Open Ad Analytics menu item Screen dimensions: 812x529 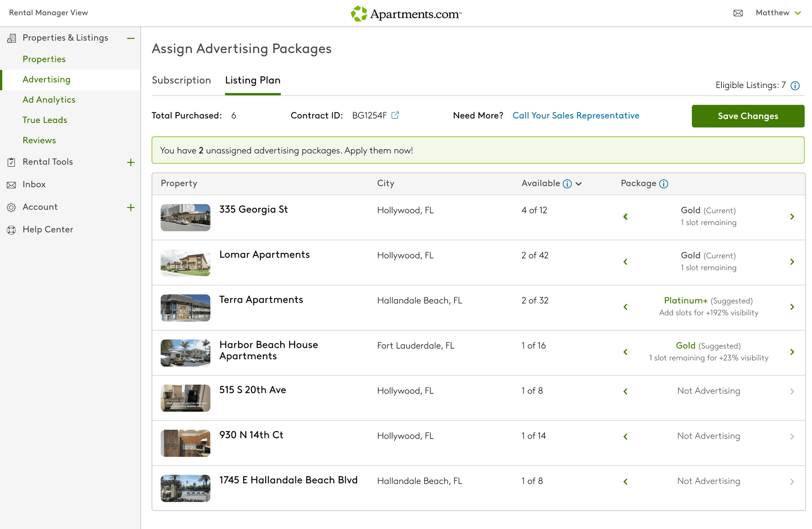click(49, 100)
